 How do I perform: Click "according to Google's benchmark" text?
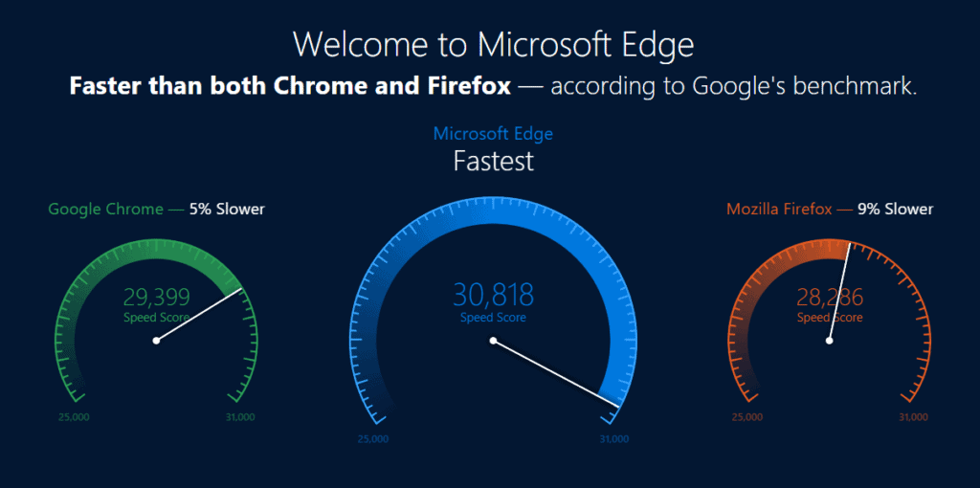[734, 86]
